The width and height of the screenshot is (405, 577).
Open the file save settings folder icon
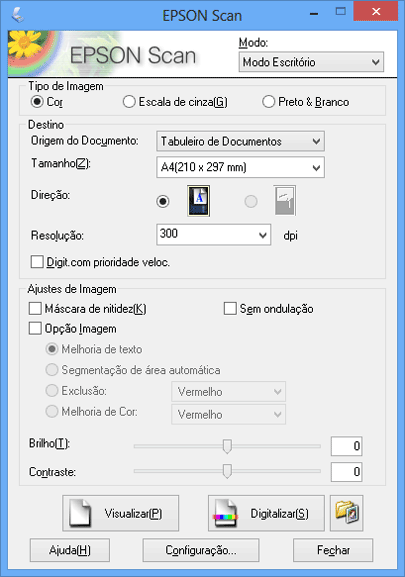point(347,513)
